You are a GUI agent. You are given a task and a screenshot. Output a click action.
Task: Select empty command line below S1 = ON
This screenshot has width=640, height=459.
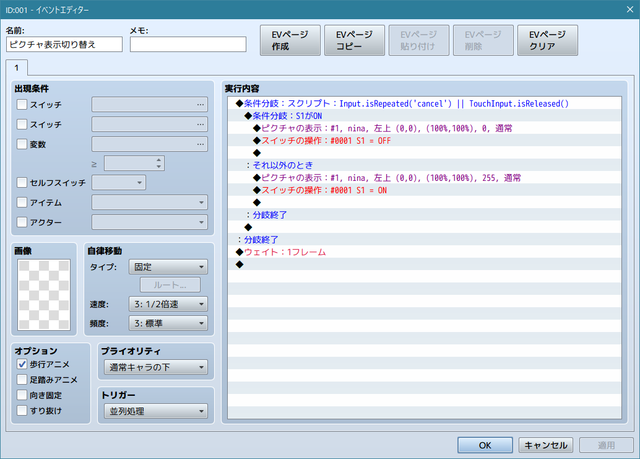424,202
